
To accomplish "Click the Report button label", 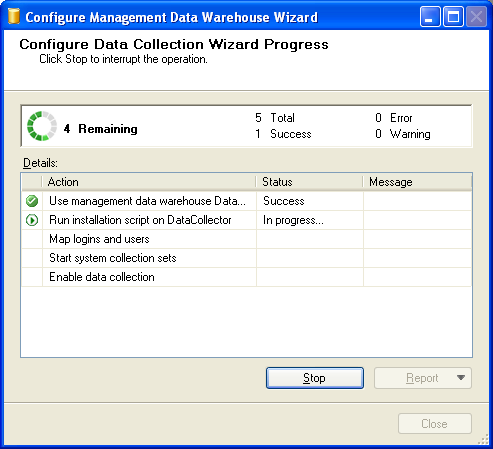I will pyautogui.click(x=422, y=378).
